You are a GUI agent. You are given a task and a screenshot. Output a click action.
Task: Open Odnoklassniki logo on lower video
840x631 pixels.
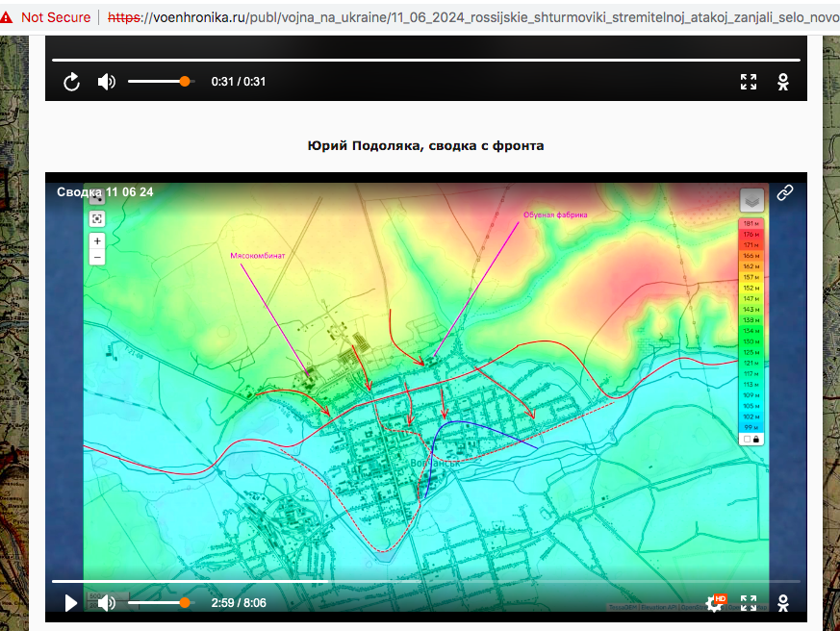coord(784,603)
